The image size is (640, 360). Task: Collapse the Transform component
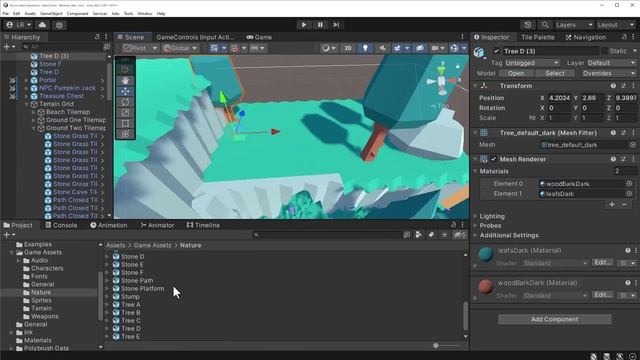tap(476, 86)
